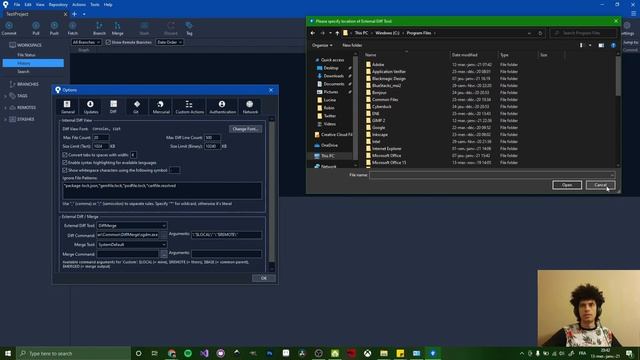
Task: Open the tab list dropdown arrow
Action: coord(84,14)
